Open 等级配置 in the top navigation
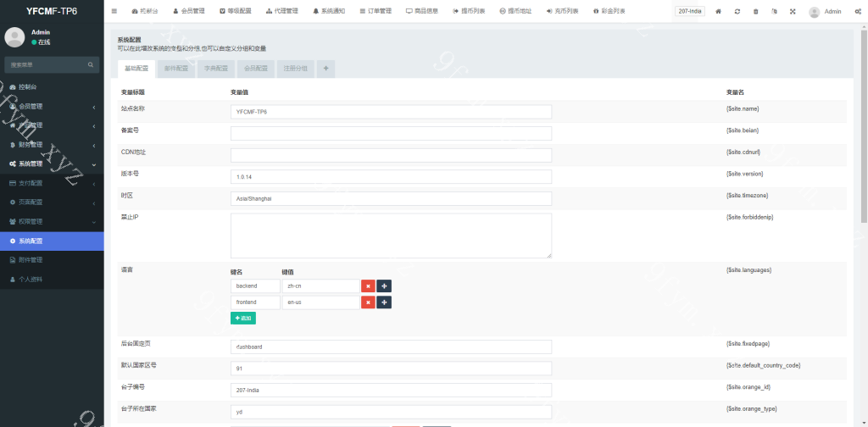868x427 pixels. 236,11
